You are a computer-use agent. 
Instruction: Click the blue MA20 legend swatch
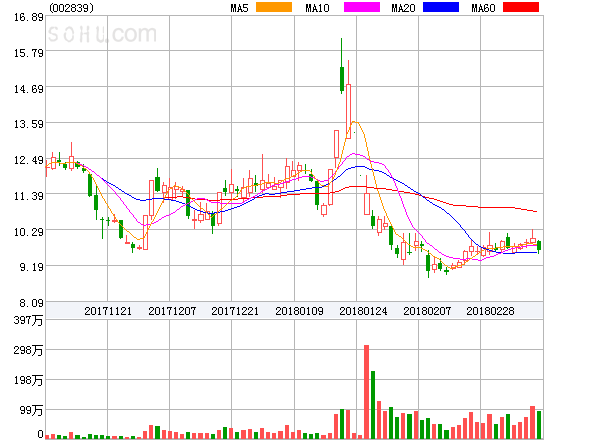(441, 7)
